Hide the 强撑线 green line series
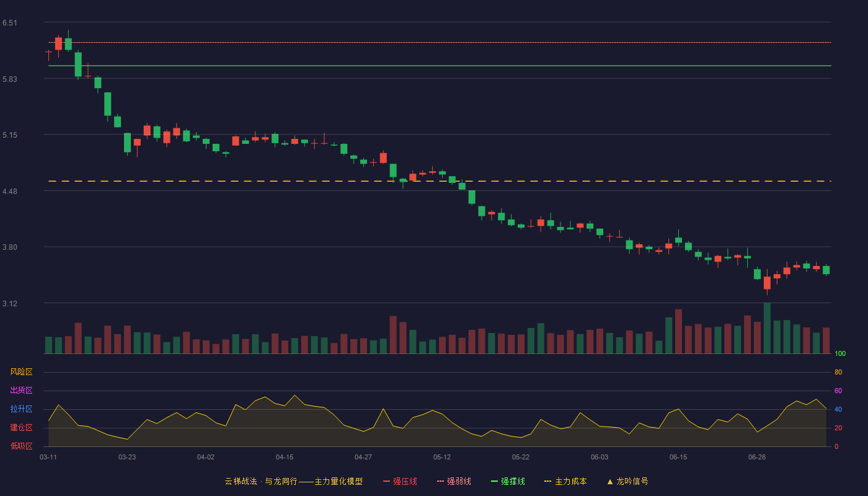Screen dimensions: 868x496 (x=508, y=481)
